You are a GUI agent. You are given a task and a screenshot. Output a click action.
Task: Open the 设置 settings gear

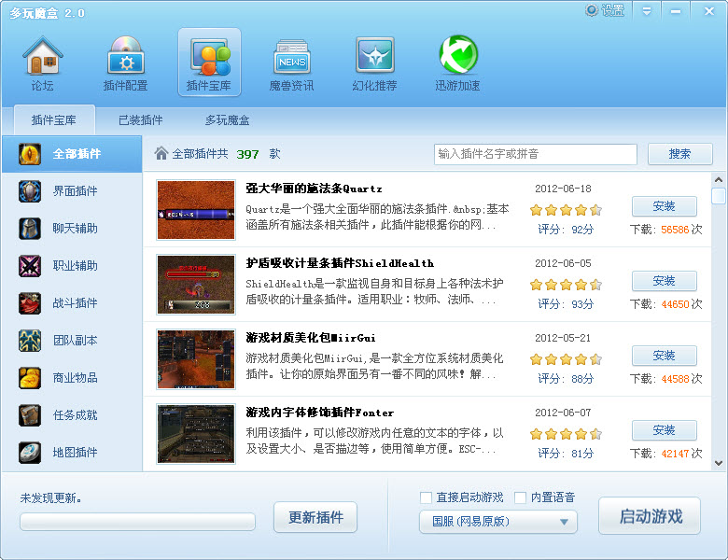point(604,10)
